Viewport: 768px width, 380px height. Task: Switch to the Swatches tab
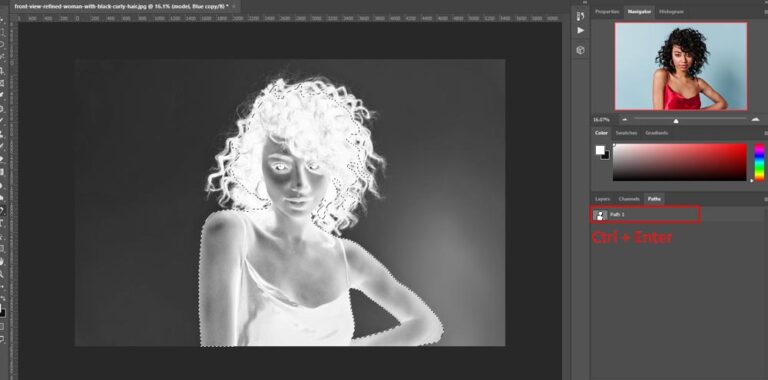pyautogui.click(x=626, y=133)
